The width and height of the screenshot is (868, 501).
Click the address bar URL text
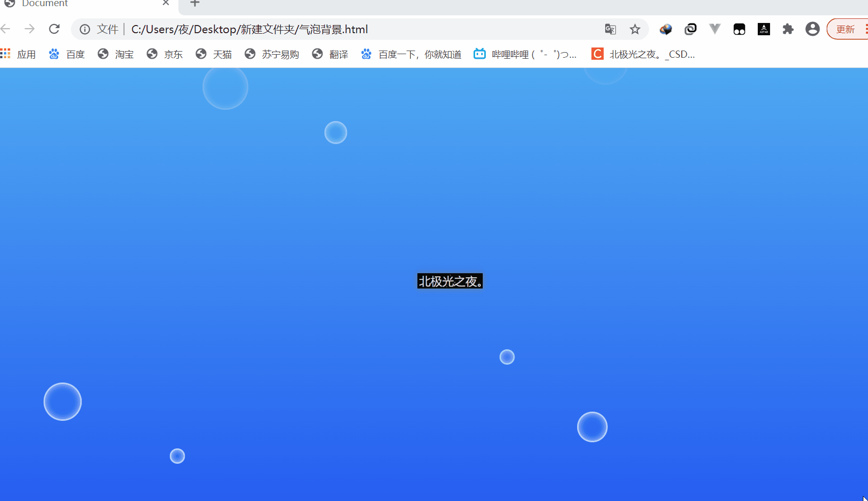[250, 30]
